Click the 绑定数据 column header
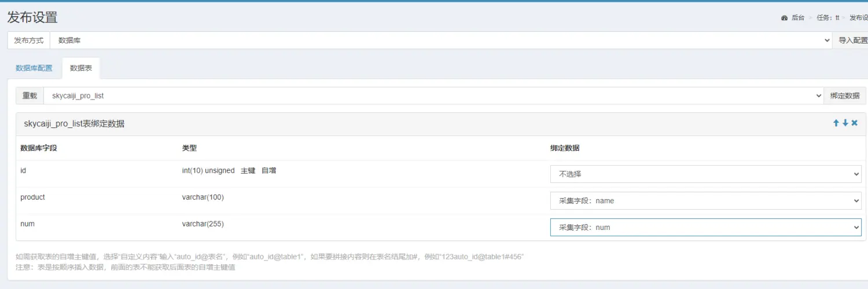Image resolution: width=868 pixels, height=289 pixels. coord(564,148)
